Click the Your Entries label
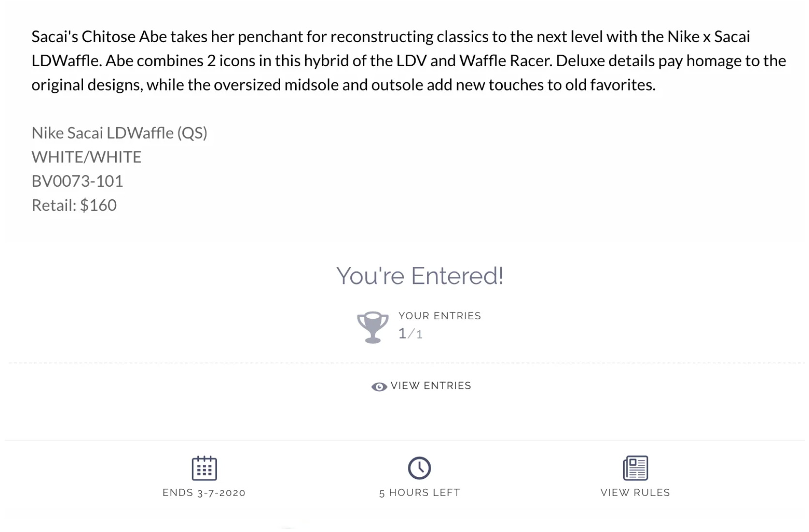The width and height of the screenshot is (809, 532). tap(440, 316)
